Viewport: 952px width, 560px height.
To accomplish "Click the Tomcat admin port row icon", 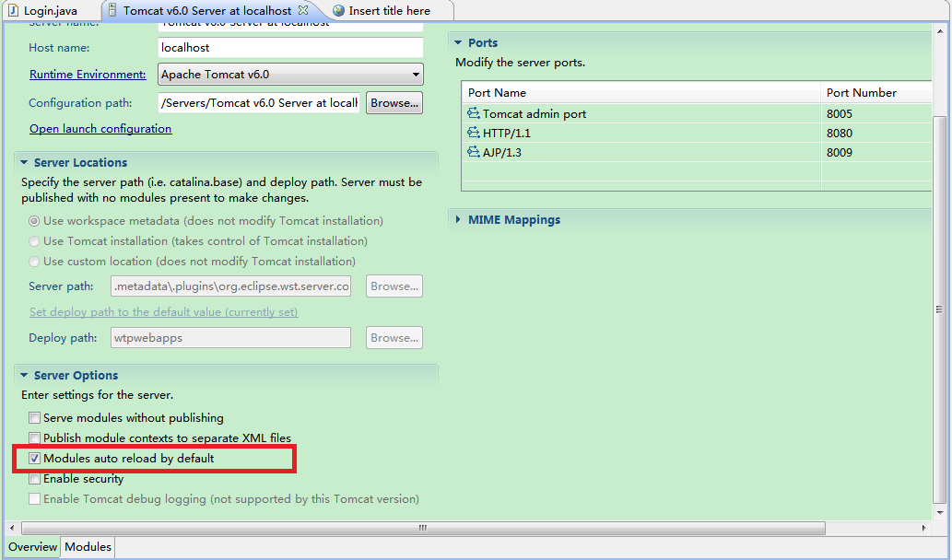I will coord(473,113).
